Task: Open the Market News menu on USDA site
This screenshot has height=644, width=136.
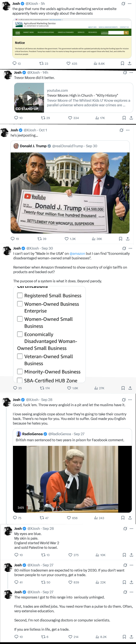Action: [28, 32]
